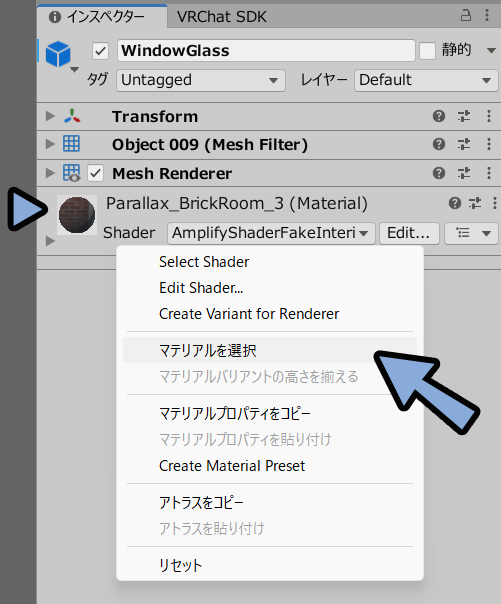Click the brick material preview thumbnail
This screenshot has height=604, width=501.
point(77,215)
